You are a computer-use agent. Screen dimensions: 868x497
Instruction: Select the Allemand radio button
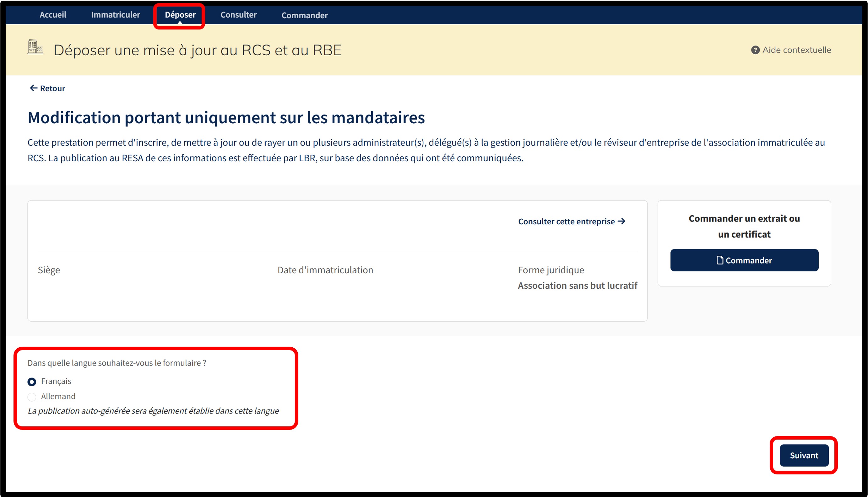(32, 397)
